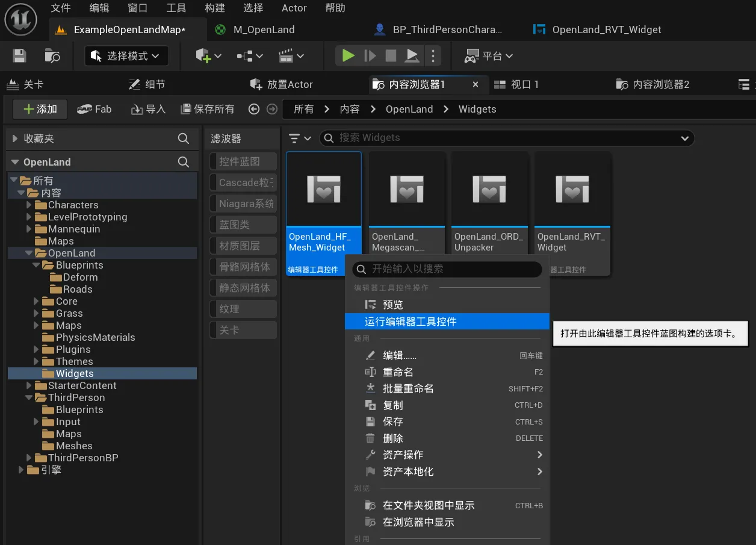Click the Unreal Engine logo icon
Screen dimensions: 756x545
tap(21, 20)
